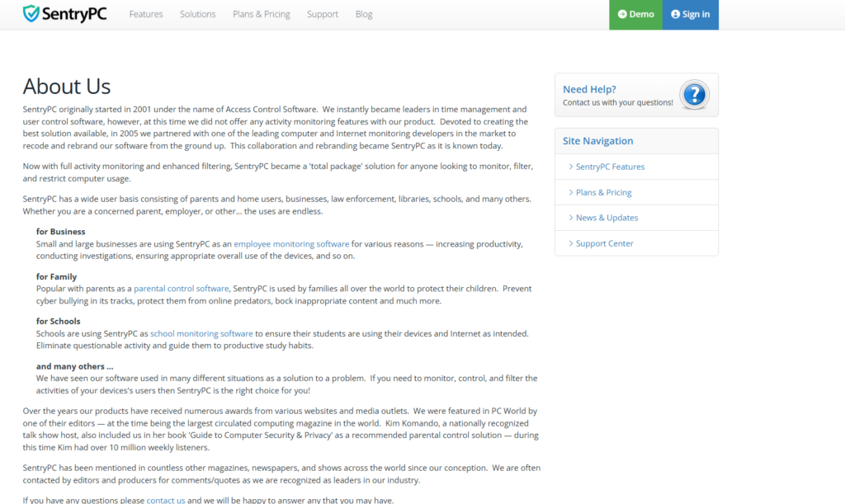Click the chevron beside Plans & Pricing

click(x=571, y=192)
